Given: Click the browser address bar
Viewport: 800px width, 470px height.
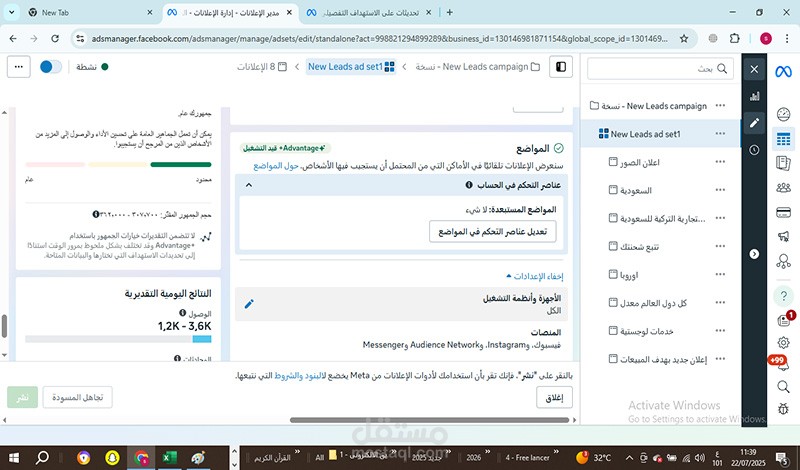Looking at the screenshot, I should click(379, 38).
